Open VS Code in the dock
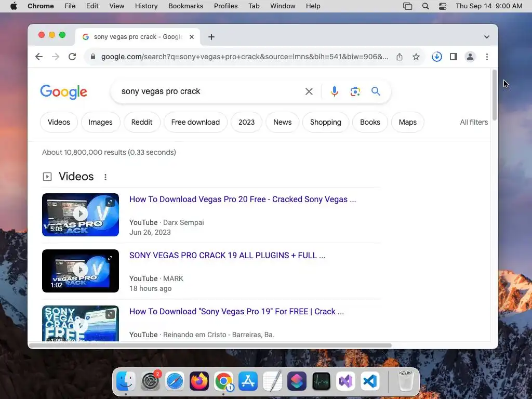This screenshot has width=532, height=399. tap(370, 381)
